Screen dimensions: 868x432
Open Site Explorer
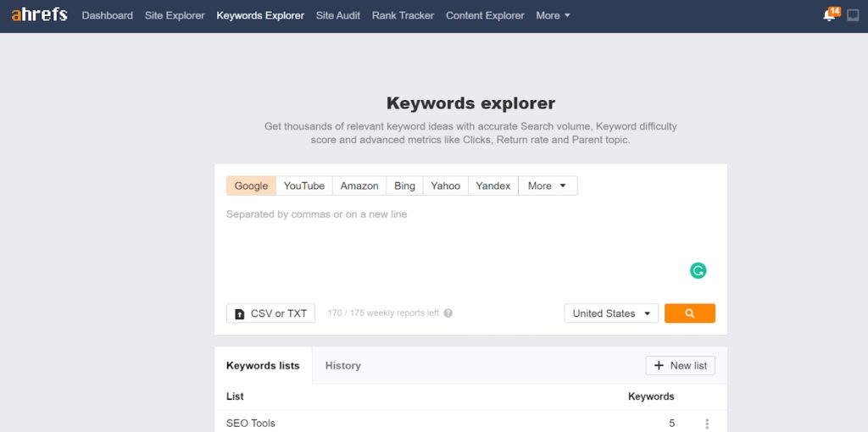(175, 15)
